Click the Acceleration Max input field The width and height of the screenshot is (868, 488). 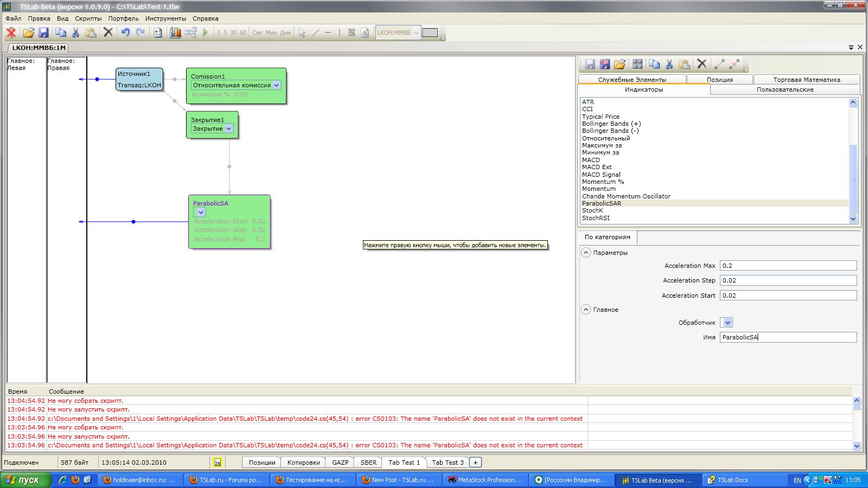point(788,266)
